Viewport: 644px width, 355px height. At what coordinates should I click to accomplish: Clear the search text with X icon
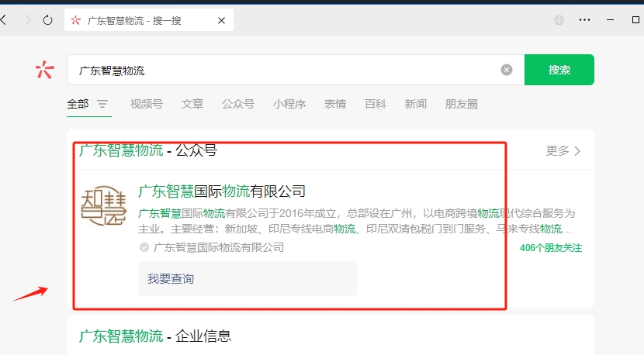(x=507, y=70)
